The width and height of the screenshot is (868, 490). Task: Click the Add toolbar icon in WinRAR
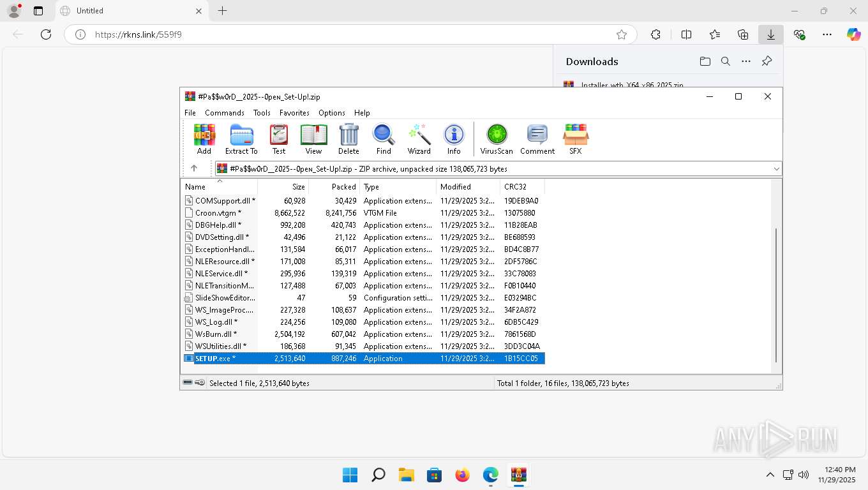click(x=204, y=139)
